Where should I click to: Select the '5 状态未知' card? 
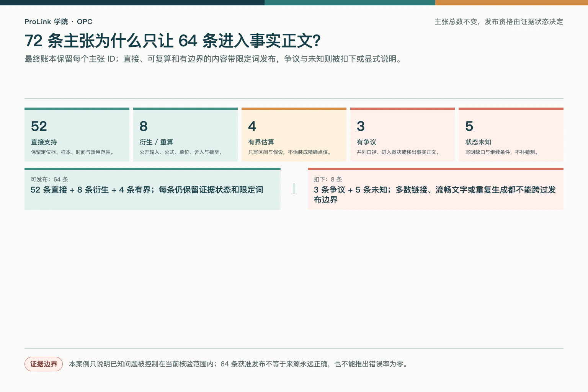pyautogui.click(x=511, y=134)
